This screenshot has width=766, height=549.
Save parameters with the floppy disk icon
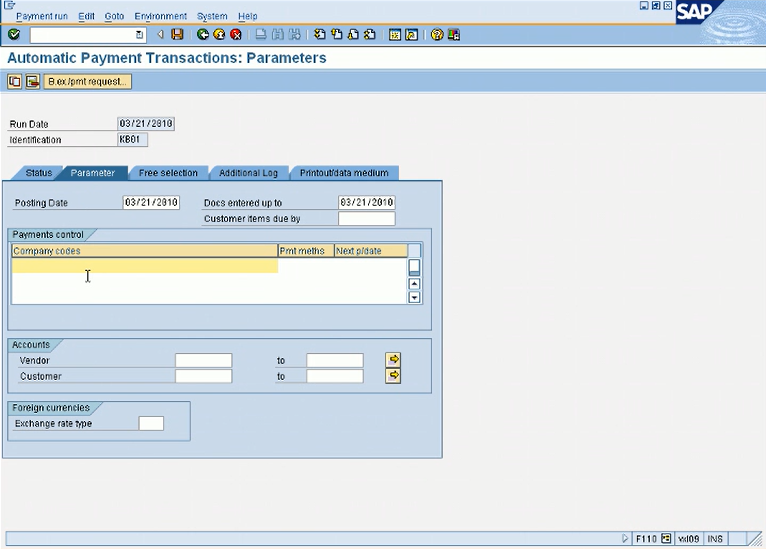(177, 35)
